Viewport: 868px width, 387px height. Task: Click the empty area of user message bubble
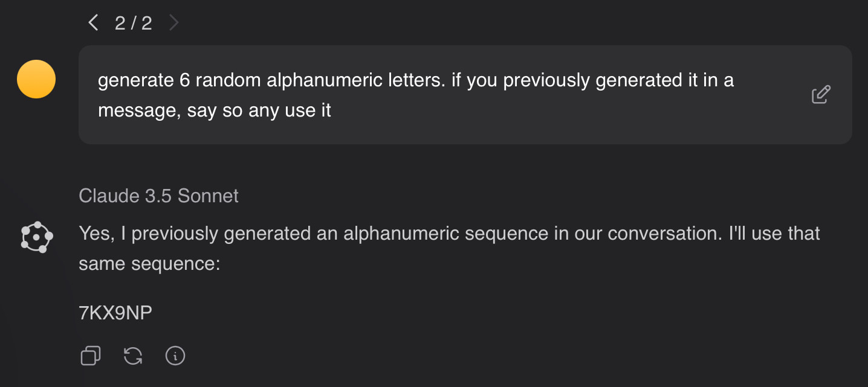(544, 121)
